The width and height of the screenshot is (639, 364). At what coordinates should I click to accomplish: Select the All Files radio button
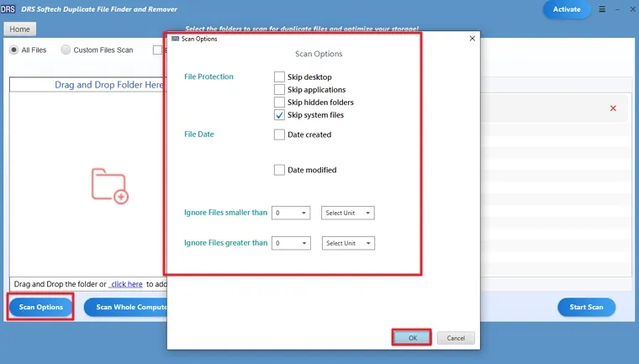pos(13,50)
